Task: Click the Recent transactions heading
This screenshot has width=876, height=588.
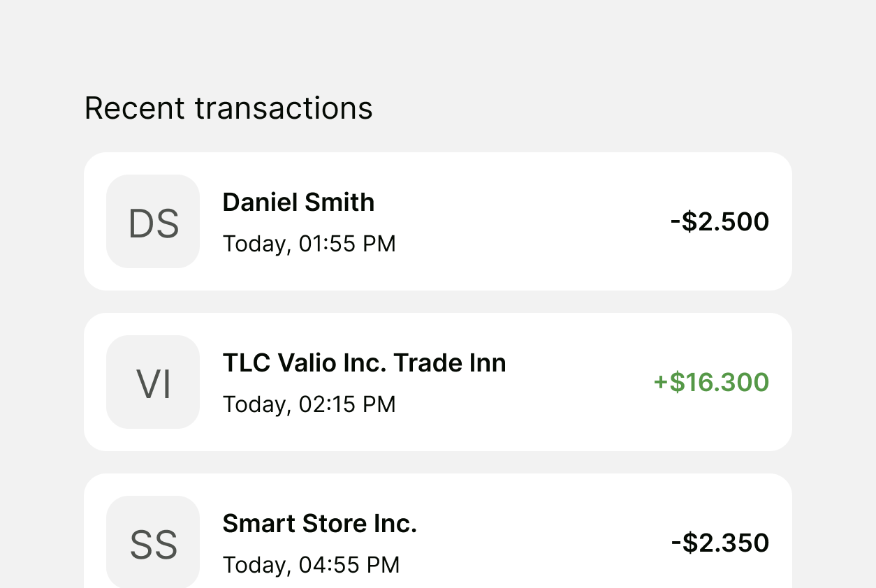Action: pyautogui.click(x=228, y=108)
